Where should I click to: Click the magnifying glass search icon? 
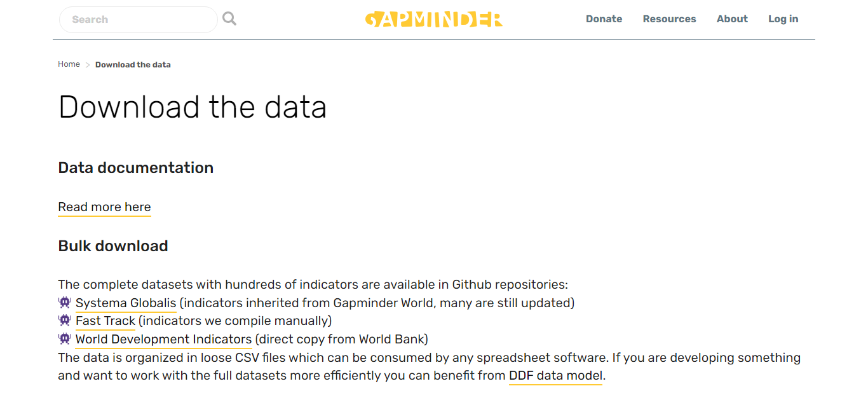[229, 19]
